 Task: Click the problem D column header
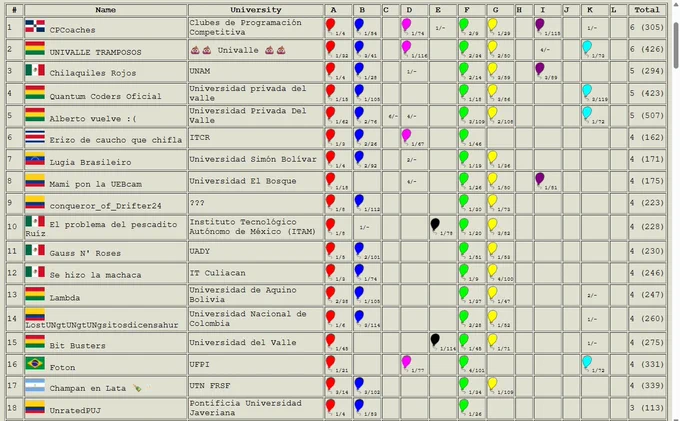[x=414, y=10]
